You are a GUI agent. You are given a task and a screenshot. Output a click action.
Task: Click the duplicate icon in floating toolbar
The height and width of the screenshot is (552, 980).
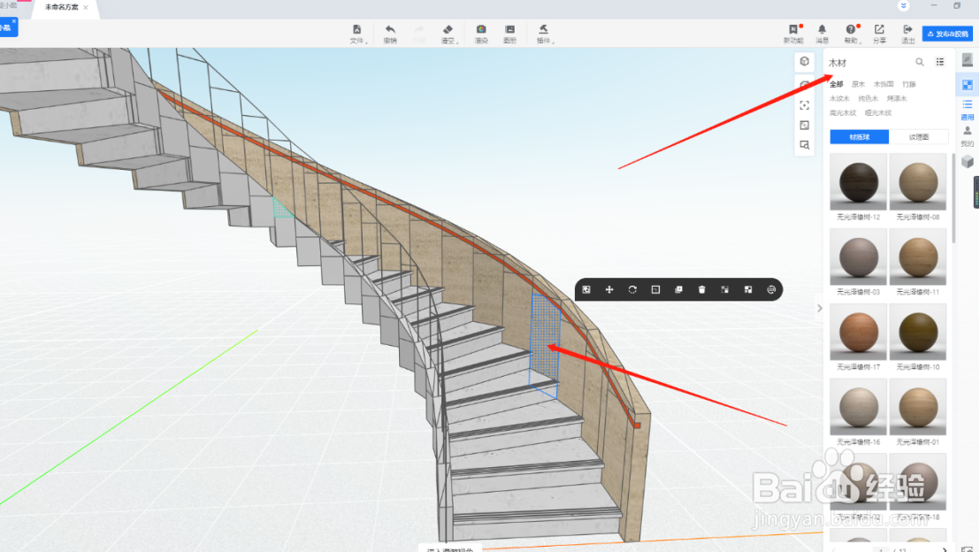pyautogui.click(x=678, y=289)
